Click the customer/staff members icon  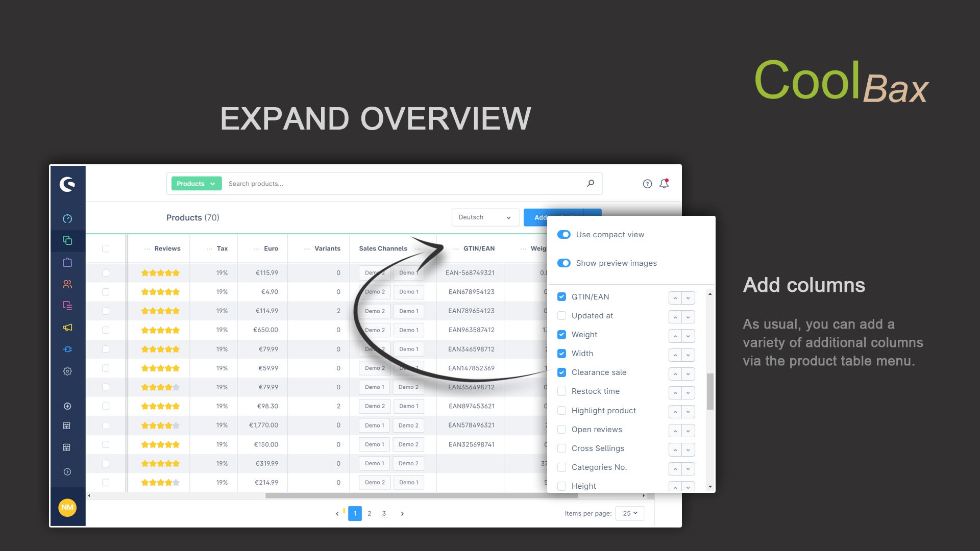(67, 284)
